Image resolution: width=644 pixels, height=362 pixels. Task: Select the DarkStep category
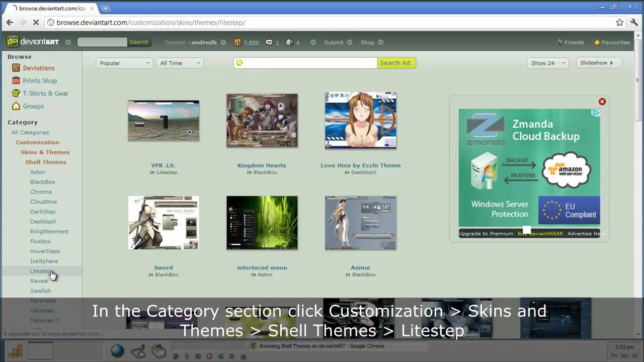click(43, 212)
